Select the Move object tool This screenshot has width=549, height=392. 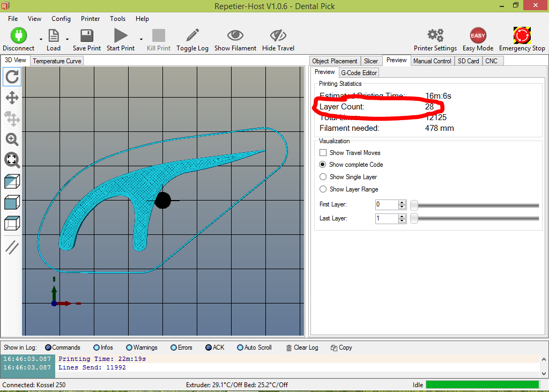click(12, 119)
